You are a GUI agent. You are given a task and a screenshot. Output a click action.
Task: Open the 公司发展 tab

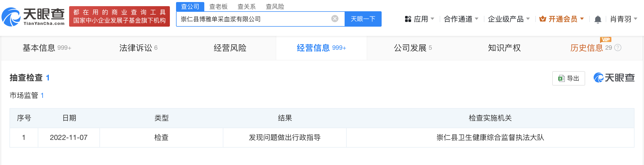click(x=412, y=48)
